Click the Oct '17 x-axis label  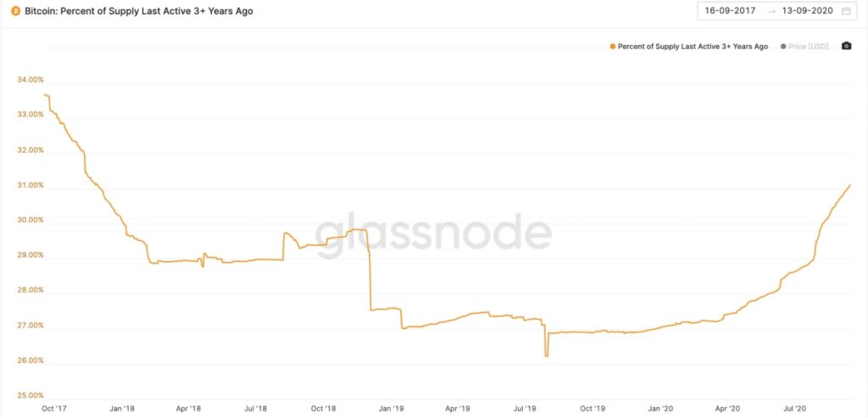(56, 408)
